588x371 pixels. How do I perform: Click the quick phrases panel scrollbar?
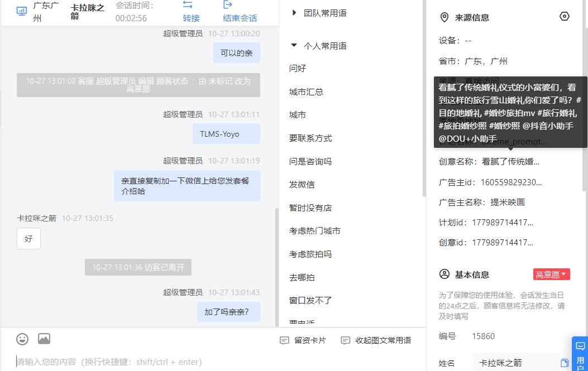pos(424,98)
